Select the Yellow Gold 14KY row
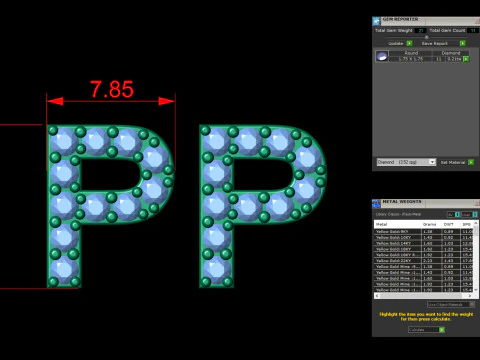 point(423,243)
